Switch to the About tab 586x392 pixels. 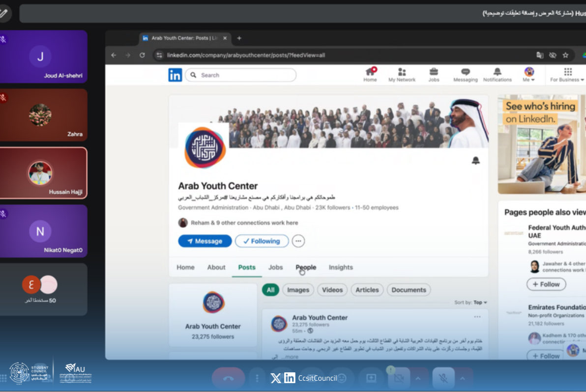216,267
